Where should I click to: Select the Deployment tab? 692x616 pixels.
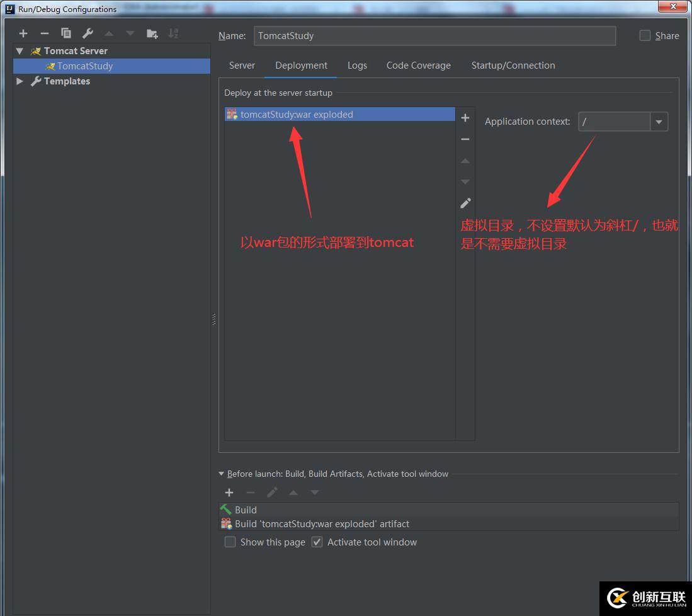point(301,66)
